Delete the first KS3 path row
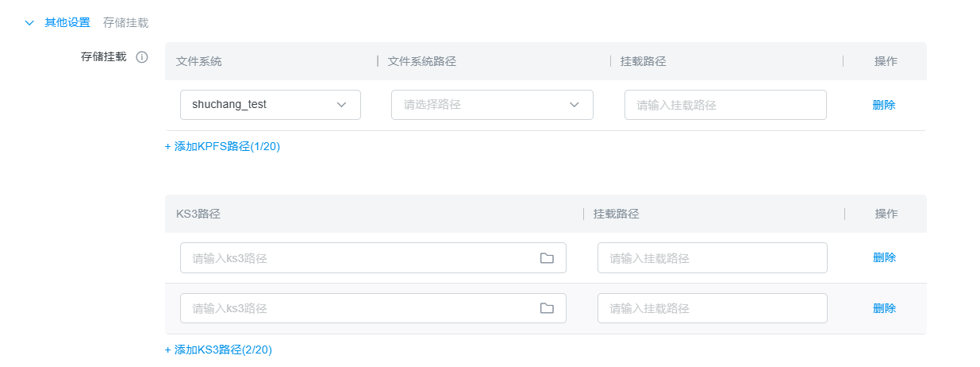Screen dimensions: 980x367 [x=884, y=257]
